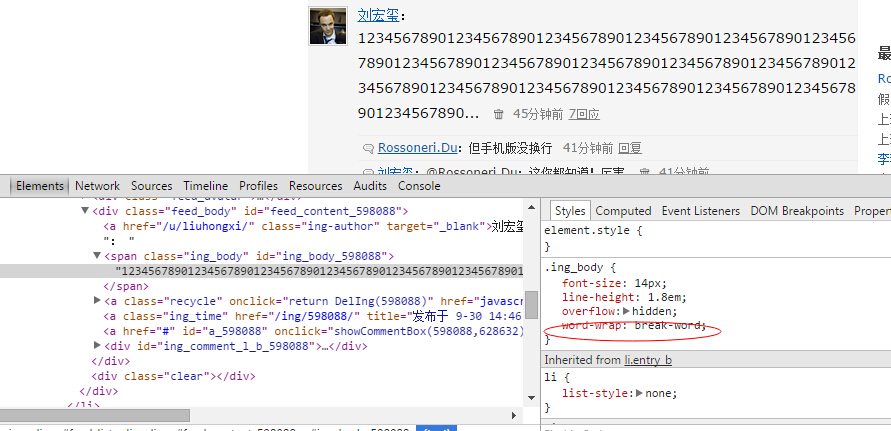
Task: Switch to the Network tab
Action: [97, 186]
